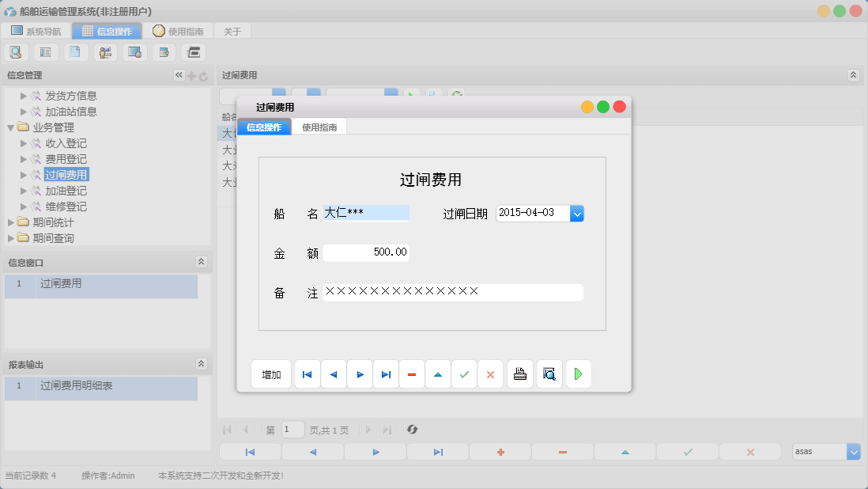Open the report list icon on the toolbar
This screenshot has height=489, width=868.
(x=45, y=51)
